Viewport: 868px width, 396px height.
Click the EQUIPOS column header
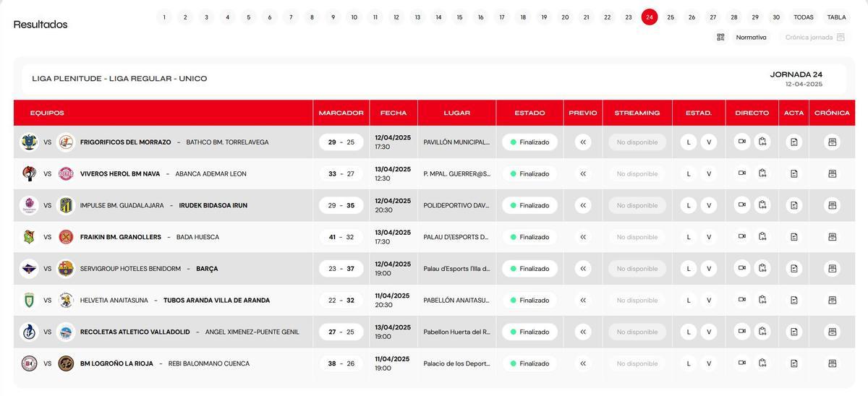(x=47, y=113)
